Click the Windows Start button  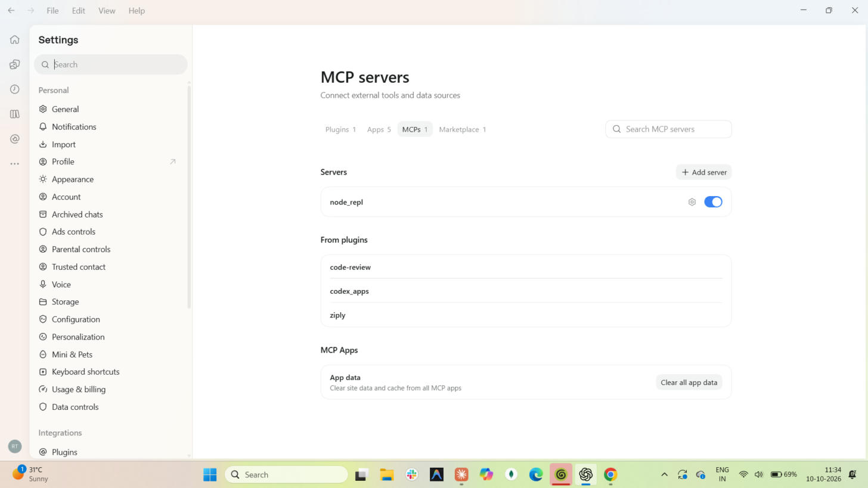210,475
